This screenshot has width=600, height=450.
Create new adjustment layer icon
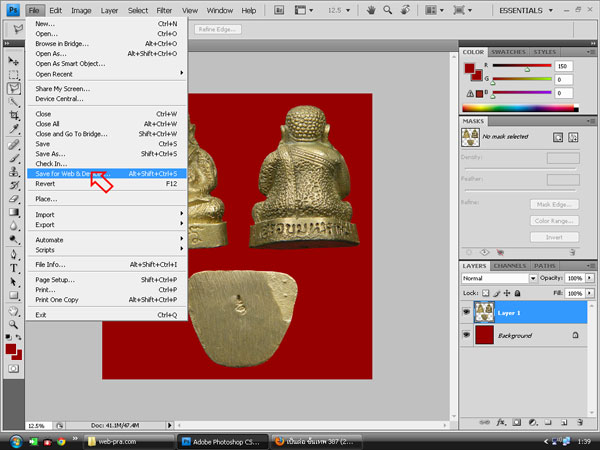[533, 422]
